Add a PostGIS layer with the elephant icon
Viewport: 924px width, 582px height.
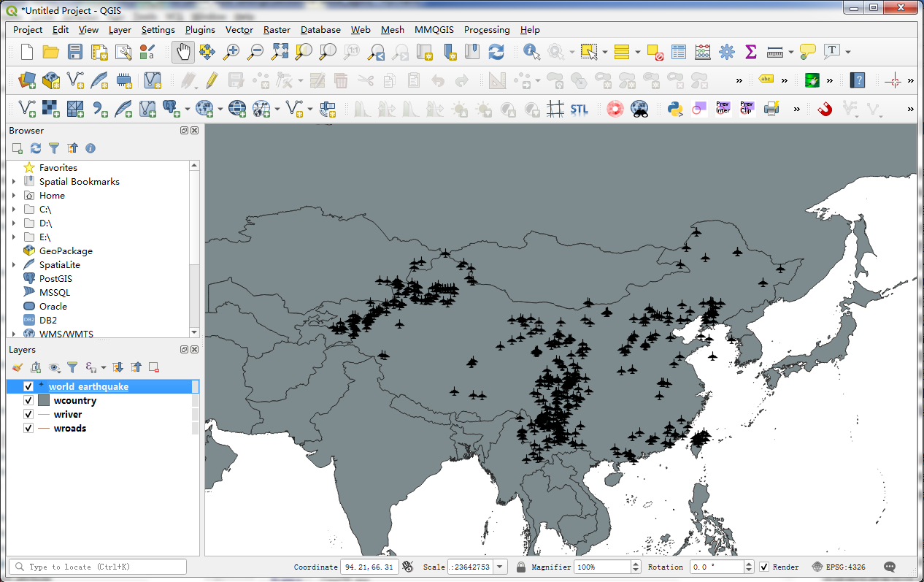[x=171, y=109]
